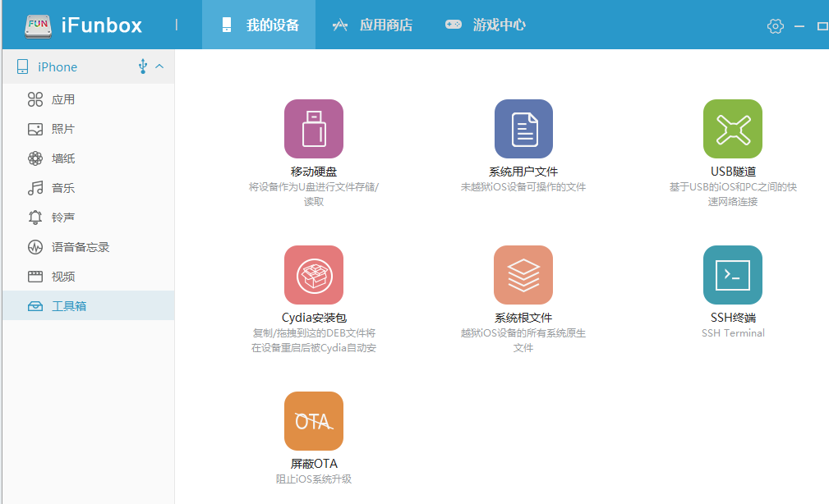Image resolution: width=829 pixels, height=504 pixels.
Task: Switch to the 应用商店 tab
Action: (372, 25)
